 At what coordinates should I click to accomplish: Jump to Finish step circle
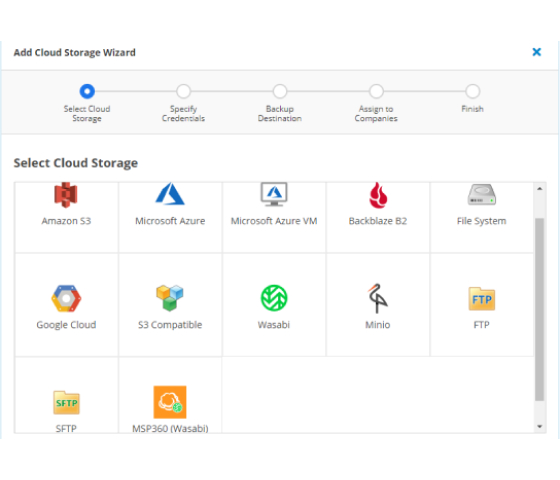tap(472, 91)
